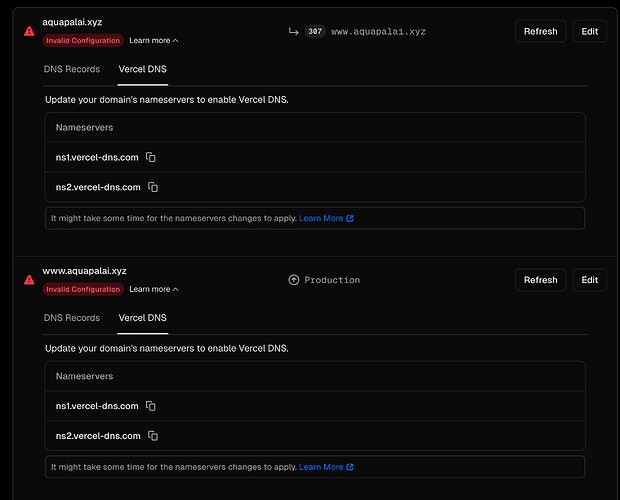Select ns2.vercel-dns.com text in first card
620x500 pixels.
(98, 187)
